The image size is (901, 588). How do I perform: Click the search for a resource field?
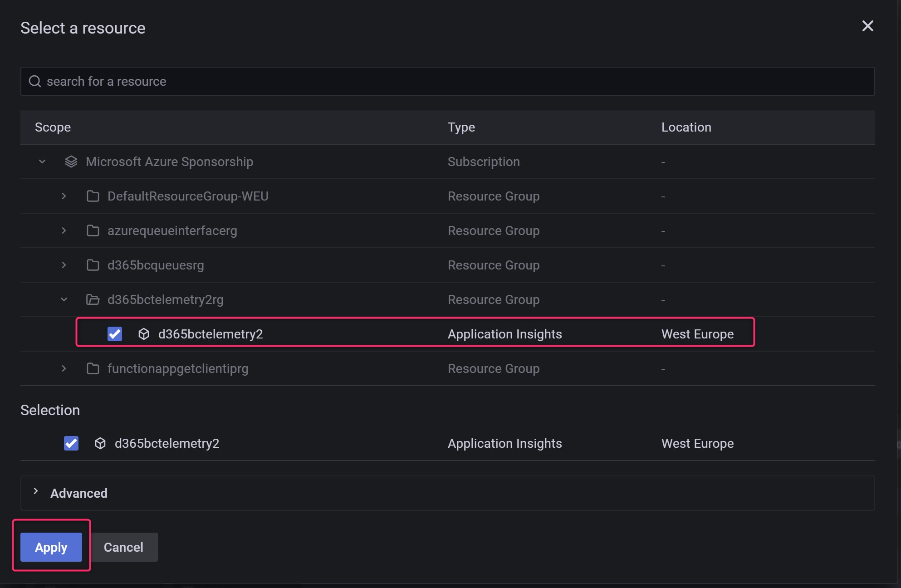447,81
